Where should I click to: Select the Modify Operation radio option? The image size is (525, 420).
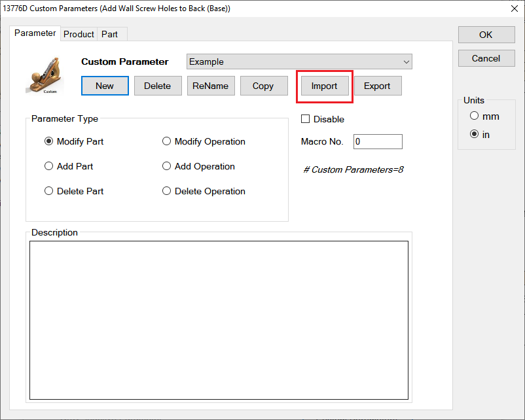(167, 141)
